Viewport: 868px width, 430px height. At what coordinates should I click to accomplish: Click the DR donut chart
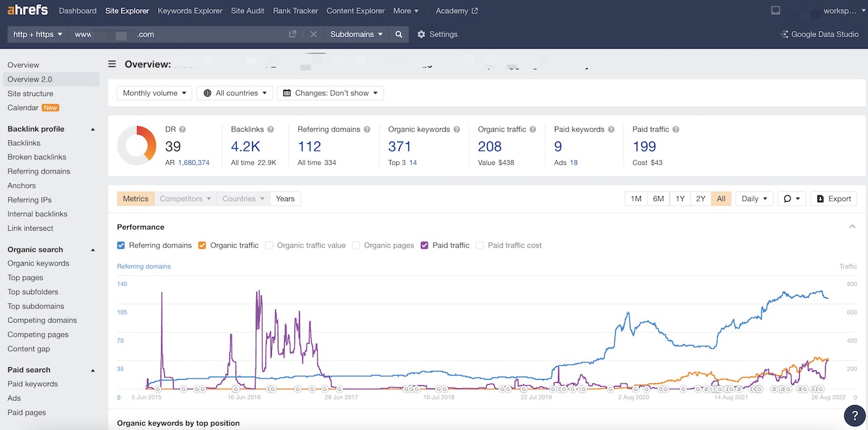138,146
